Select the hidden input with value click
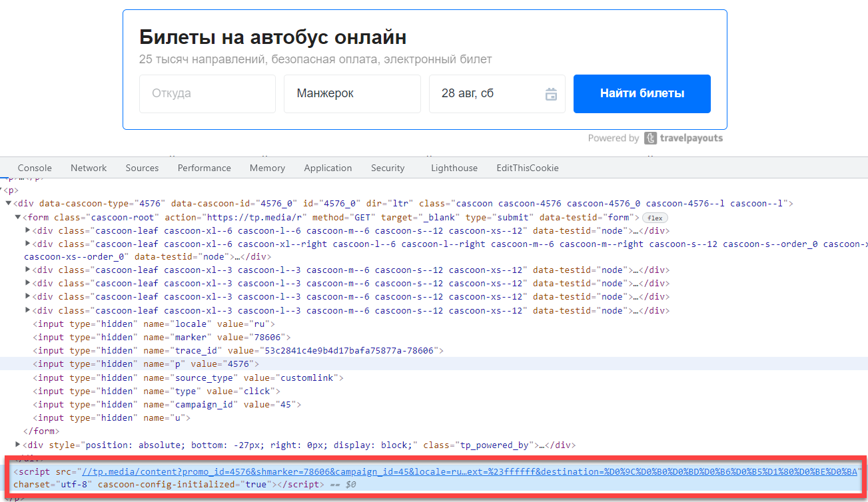This screenshot has width=868, height=502. click(157, 391)
